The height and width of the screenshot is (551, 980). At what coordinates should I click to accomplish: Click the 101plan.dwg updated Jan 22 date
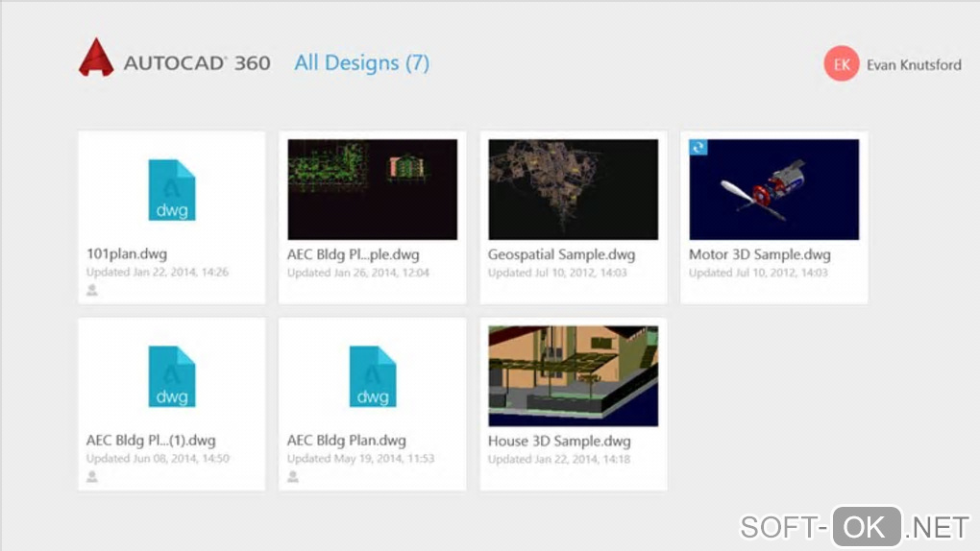coord(158,272)
